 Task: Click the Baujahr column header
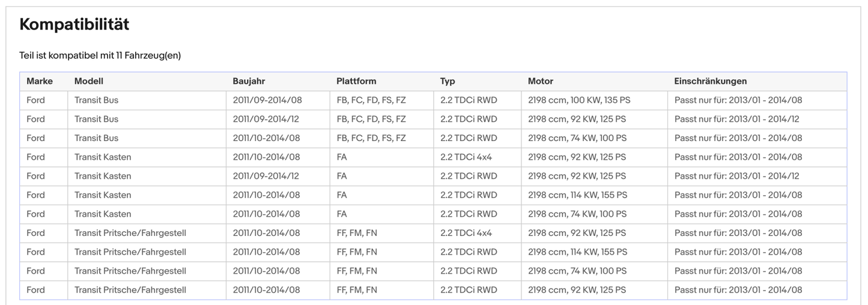[249, 81]
